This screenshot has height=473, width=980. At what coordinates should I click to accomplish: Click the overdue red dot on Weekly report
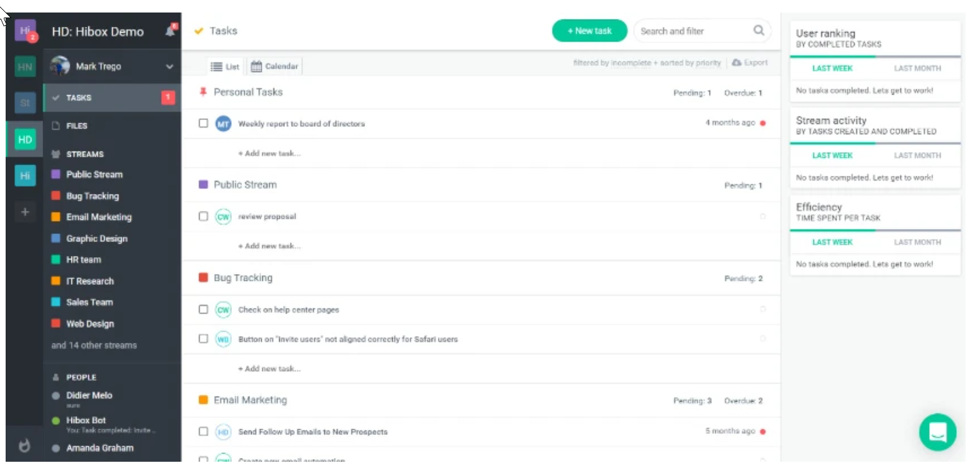763,123
